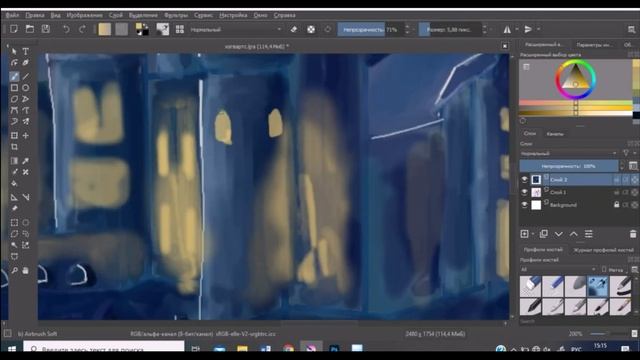The image size is (640, 360).
Task: Toggle horizontal mirror mode
Action: pos(507,29)
